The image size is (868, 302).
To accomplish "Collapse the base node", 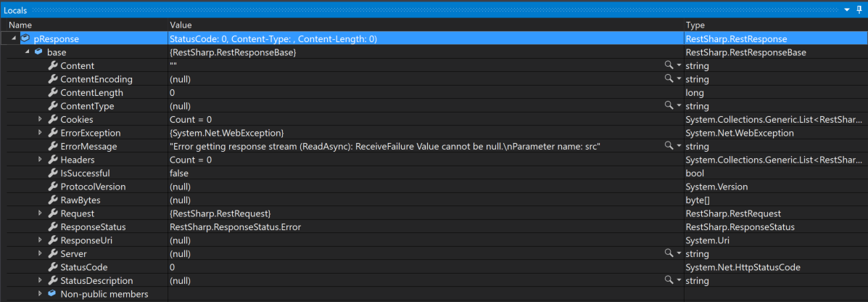I will pyautogui.click(x=27, y=52).
